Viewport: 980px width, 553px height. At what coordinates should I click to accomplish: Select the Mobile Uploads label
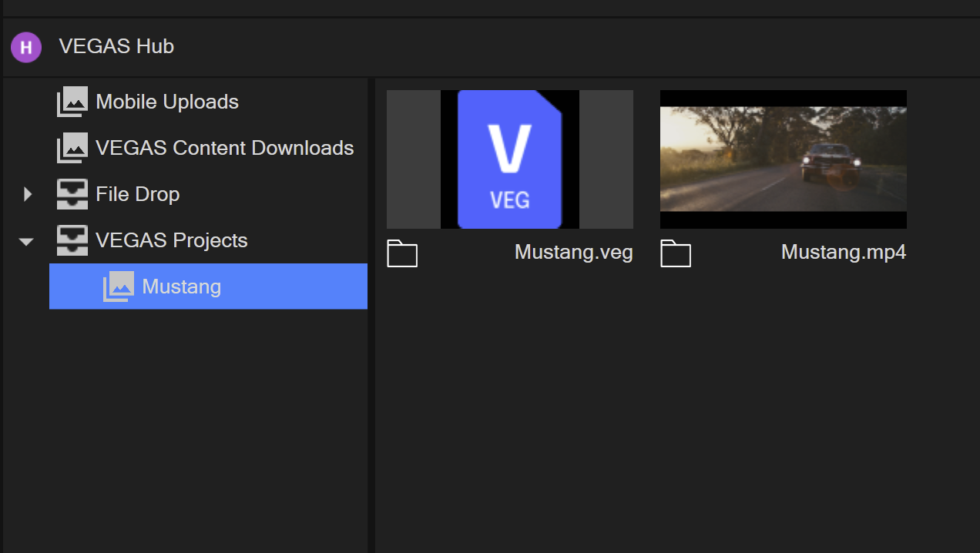pyautogui.click(x=167, y=102)
